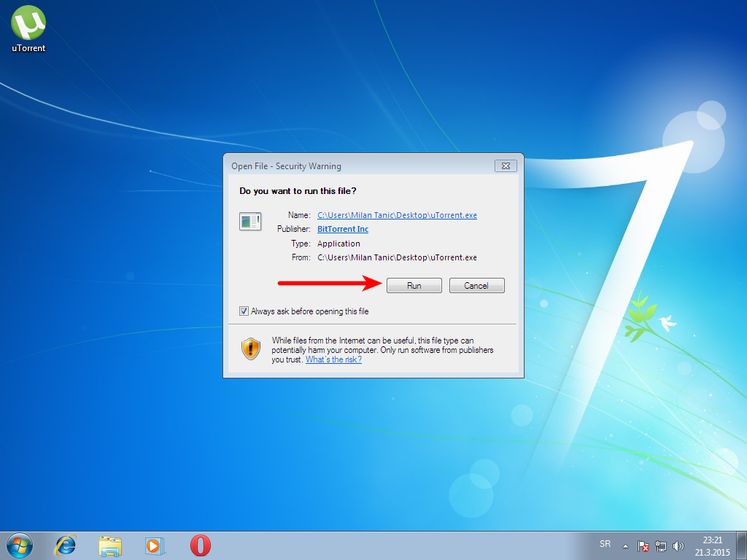Open the volume speaker tray icon
Image resolution: width=747 pixels, height=560 pixels.
click(x=678, y=546)
